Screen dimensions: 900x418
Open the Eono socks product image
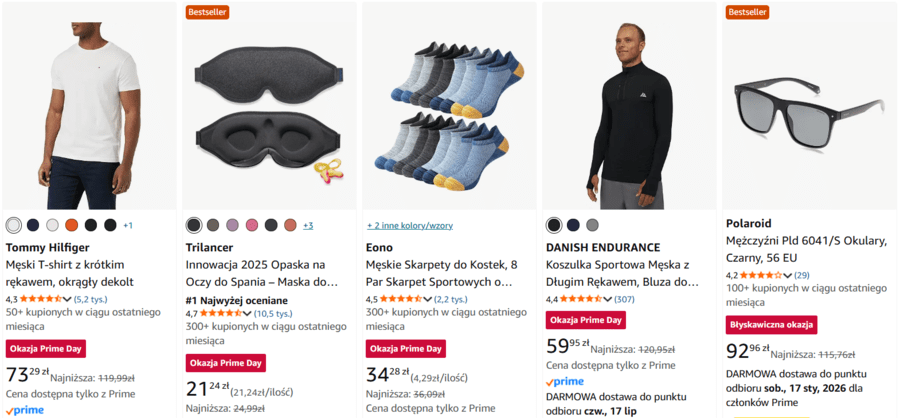(x=449, y=106)
